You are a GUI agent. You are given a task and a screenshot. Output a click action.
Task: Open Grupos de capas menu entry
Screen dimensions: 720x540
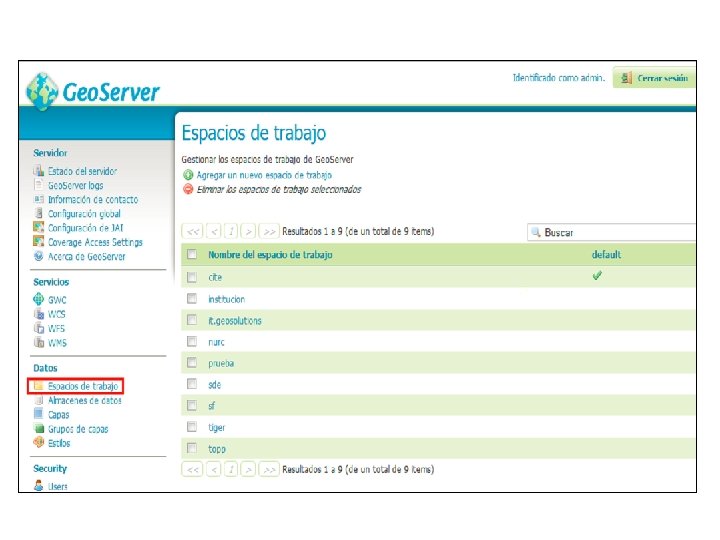[x=78, y=429]
